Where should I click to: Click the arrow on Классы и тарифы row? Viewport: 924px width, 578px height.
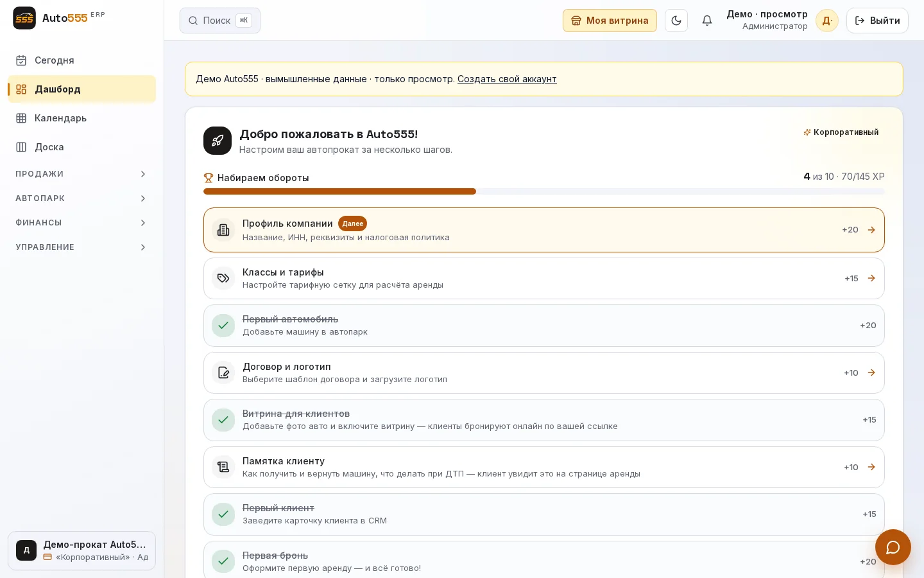coord(871,278)
